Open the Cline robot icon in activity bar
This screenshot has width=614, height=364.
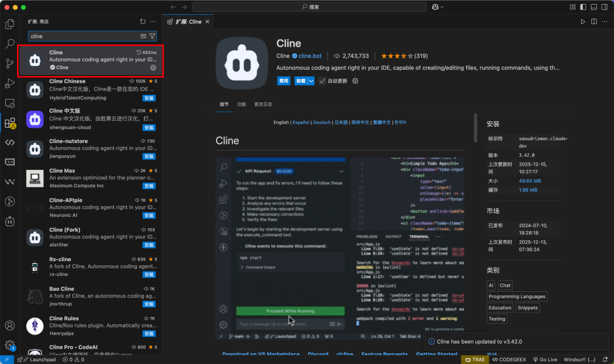(10, 221)
